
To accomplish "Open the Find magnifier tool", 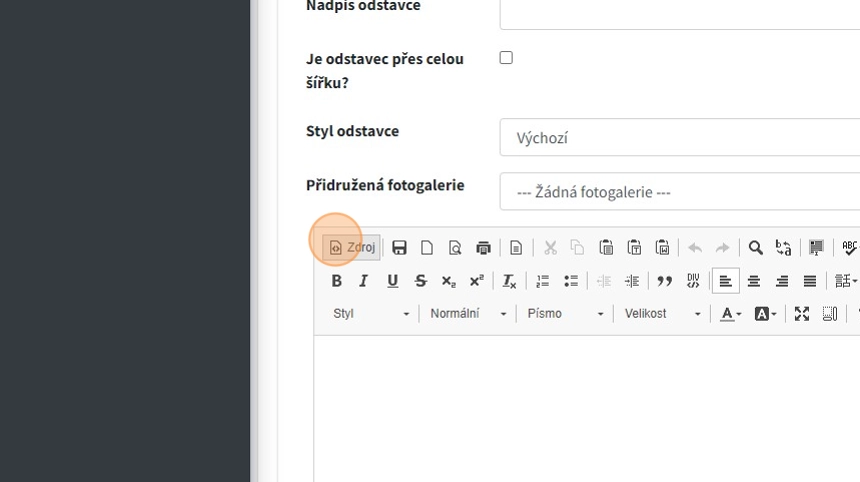I will 755,247.
